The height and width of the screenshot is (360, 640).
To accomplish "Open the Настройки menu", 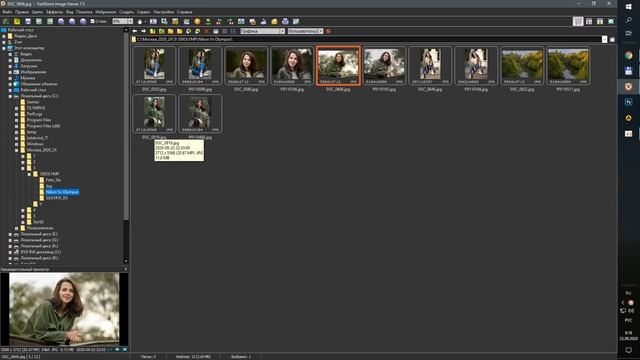I will (164, 12).
